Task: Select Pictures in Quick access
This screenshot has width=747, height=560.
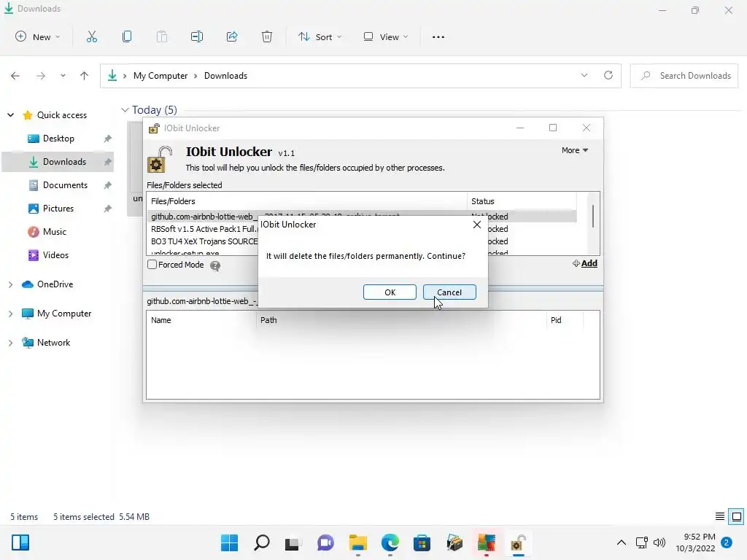Action: [x=58, y=209]
